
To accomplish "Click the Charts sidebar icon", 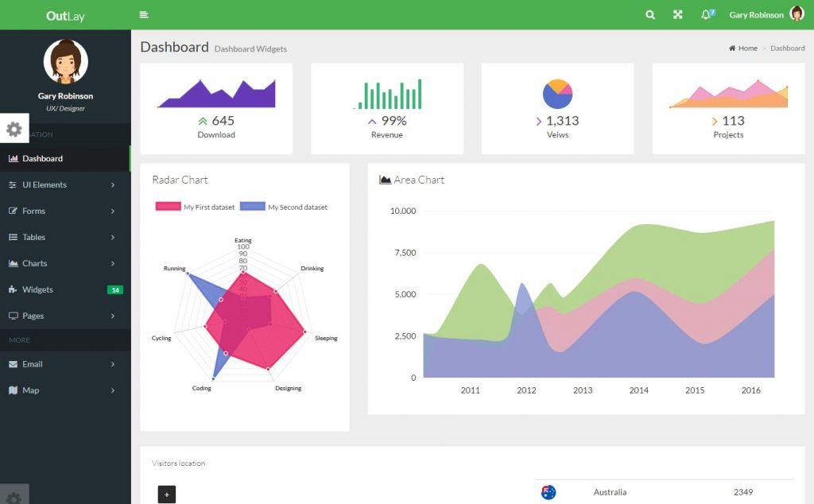I will 13,263.
